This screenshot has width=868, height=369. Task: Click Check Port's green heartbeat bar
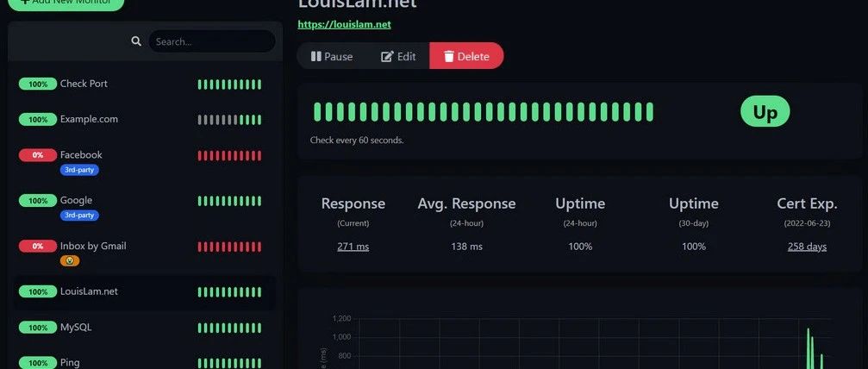pos(230,84)
